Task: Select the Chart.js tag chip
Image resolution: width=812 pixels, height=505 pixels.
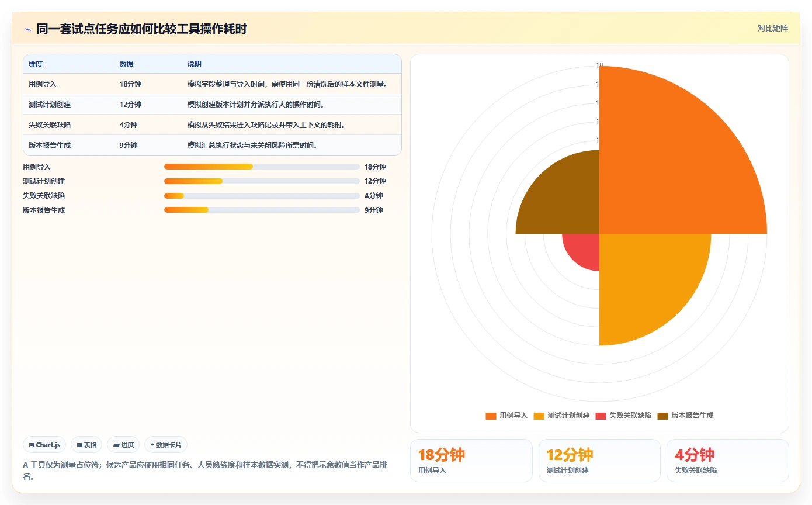Action: 45,445
